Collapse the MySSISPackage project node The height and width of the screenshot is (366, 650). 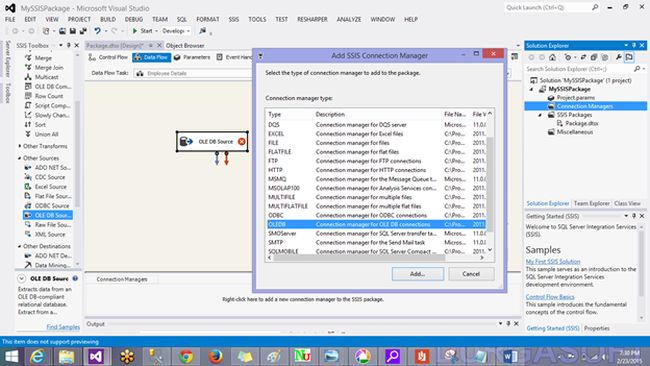coord(532,89)
